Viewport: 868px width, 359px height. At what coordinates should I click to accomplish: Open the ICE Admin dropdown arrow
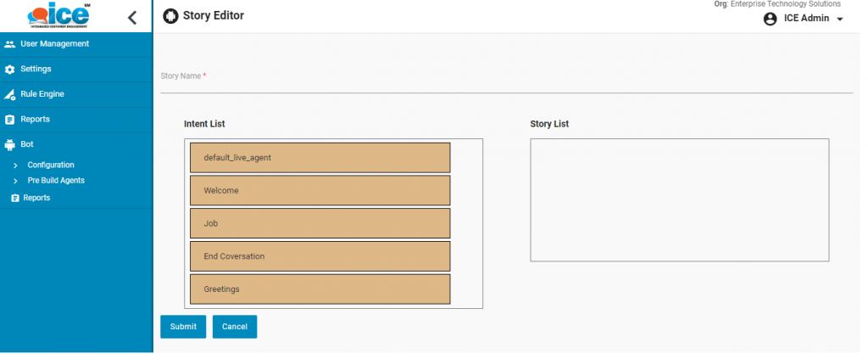839,20
